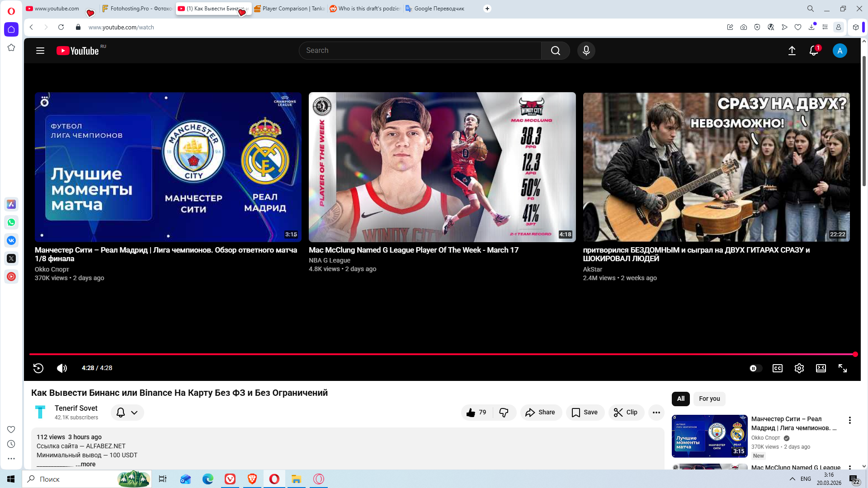Open the Mac McClung suggested video thumbnail
The image size is (868, 488).
point(442,167)
